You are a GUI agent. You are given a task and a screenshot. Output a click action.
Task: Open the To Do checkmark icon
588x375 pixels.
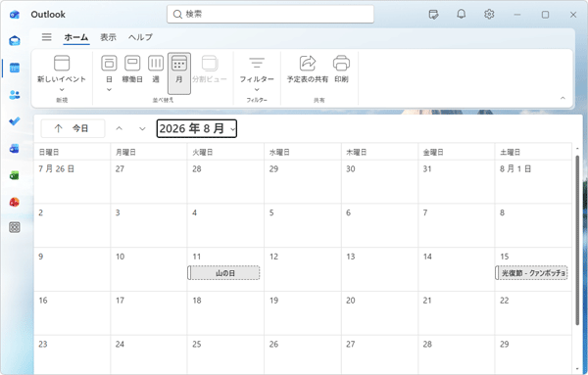point(15,121)
